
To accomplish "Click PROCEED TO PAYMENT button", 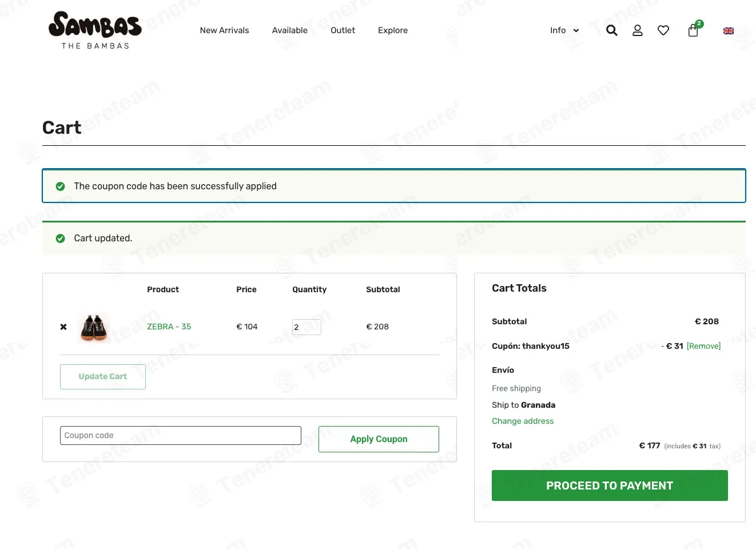I will (610, 486).
